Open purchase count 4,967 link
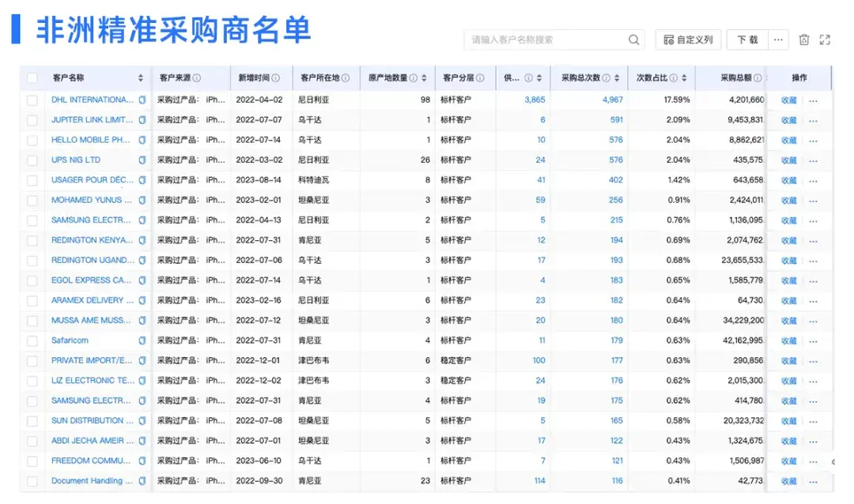 pos(612,100)
